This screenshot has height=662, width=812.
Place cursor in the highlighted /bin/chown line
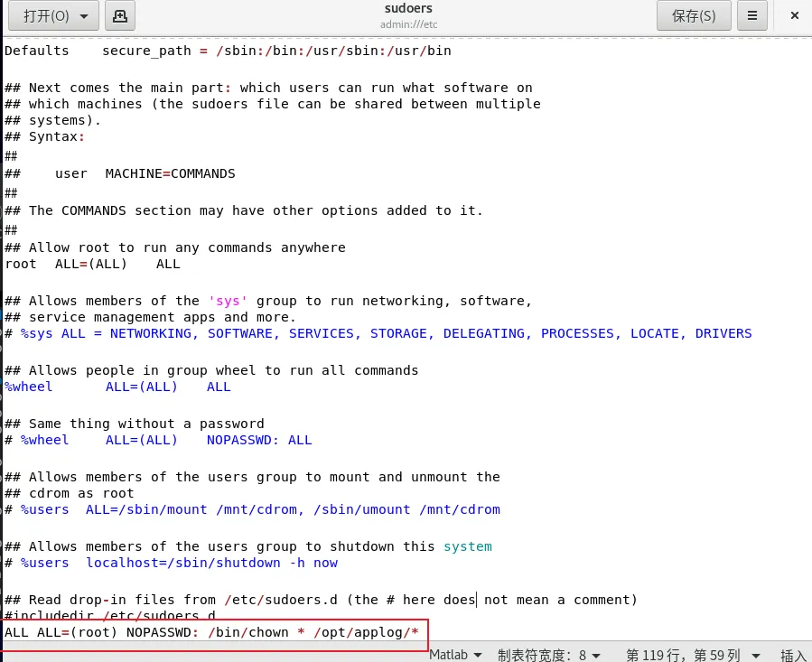click(212, 632)
